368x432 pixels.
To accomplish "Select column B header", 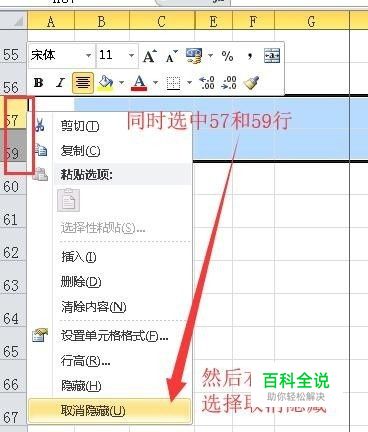I will click(x=102, y=22).
